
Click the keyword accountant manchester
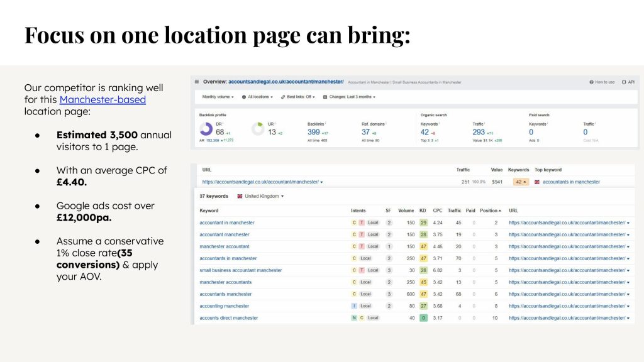225,235
